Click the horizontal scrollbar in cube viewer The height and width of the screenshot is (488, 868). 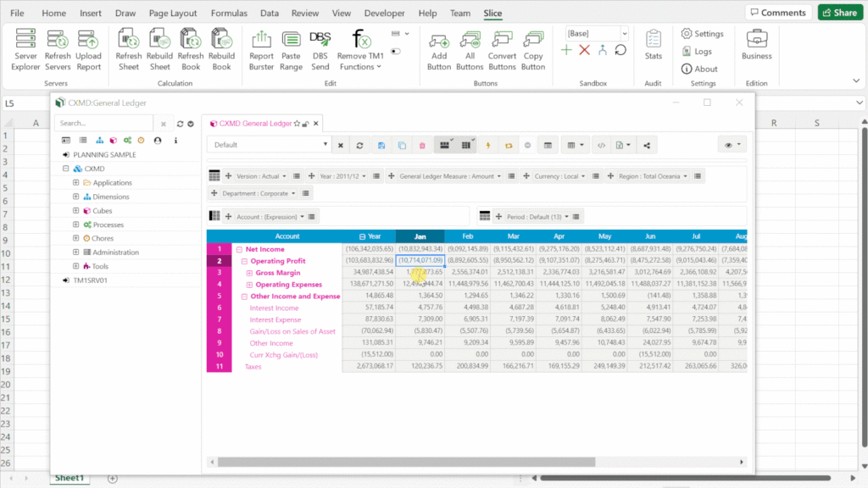(407, 462)
